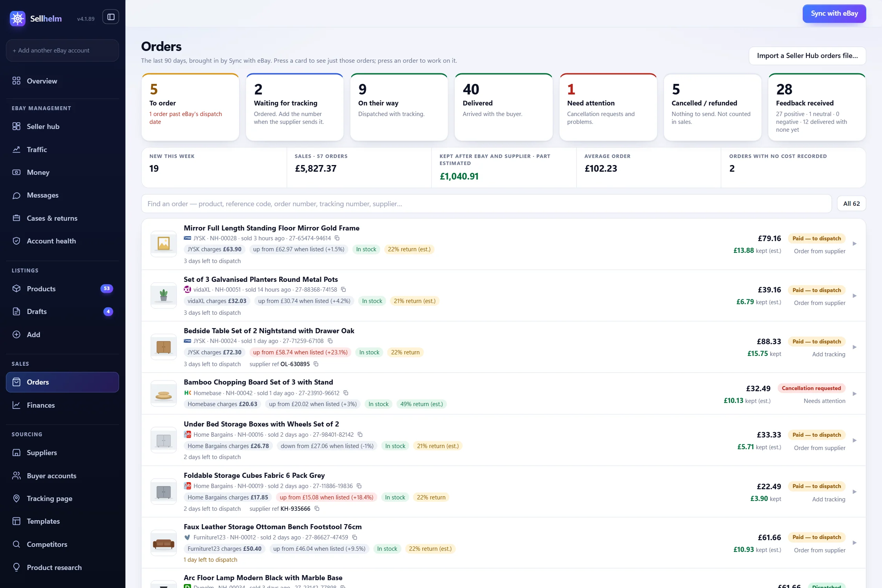Open the Bamboo Chopping Board thumbnail
Image resolution: width=882 pixels, height=588 pixels.
coord(163,394)
